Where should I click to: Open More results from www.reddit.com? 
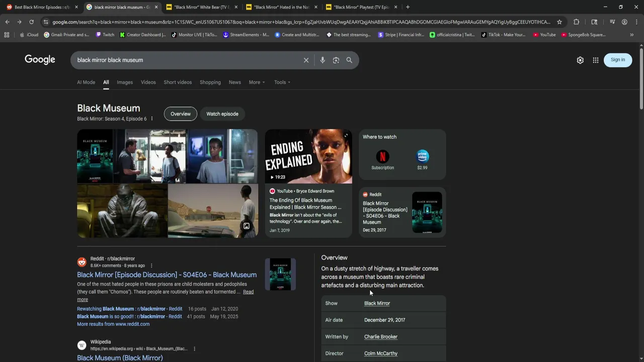tap(113, 324)
